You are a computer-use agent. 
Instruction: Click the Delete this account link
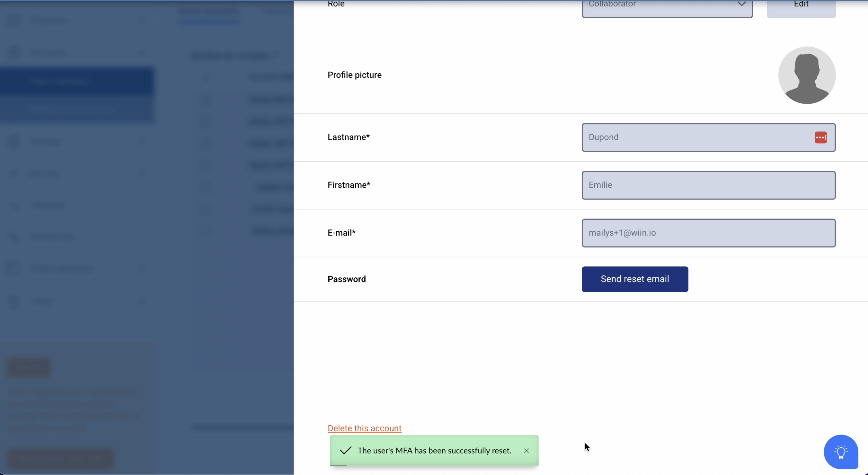[364, 428]
